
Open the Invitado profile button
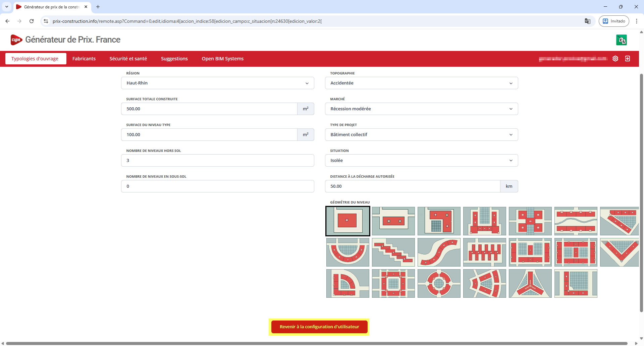click(614, 21)
